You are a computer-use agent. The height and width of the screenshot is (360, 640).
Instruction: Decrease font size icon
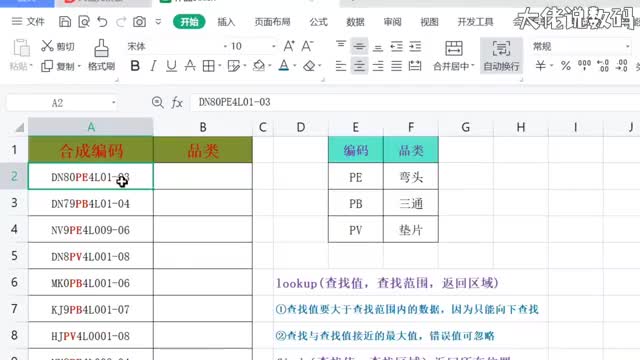(x=307, y=46)
